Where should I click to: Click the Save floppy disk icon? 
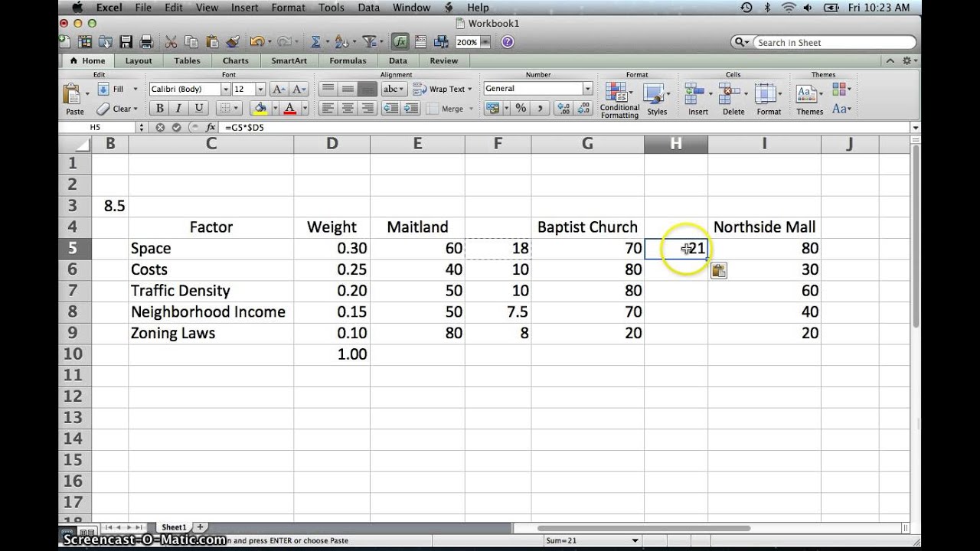click(x=126, y=42)
